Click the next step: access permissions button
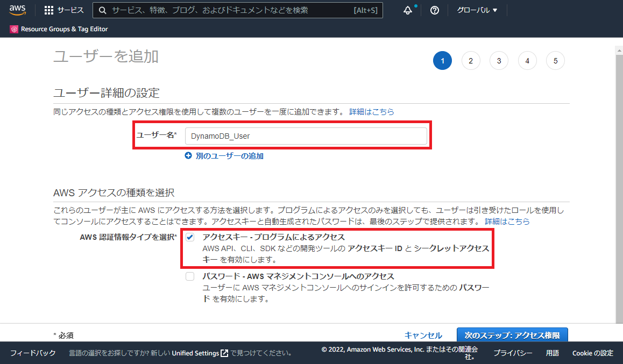Image resolution: width=623 pixels, height=364 pixels. (512, 335)
